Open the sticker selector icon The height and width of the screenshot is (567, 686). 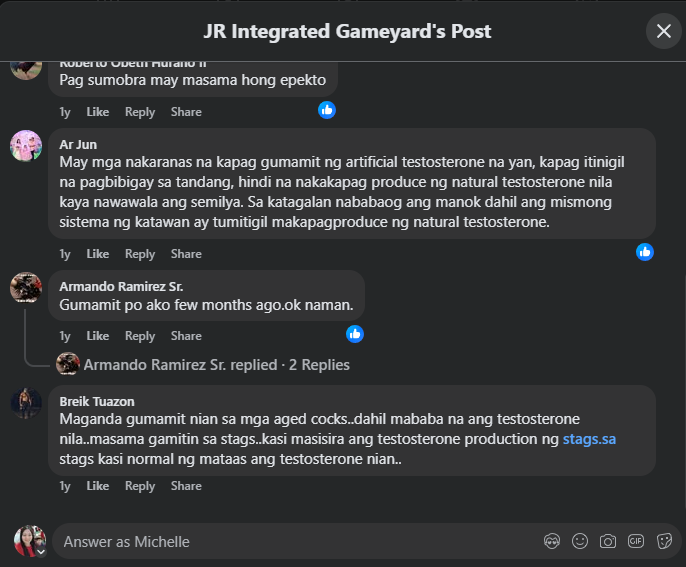coord(663,541)
